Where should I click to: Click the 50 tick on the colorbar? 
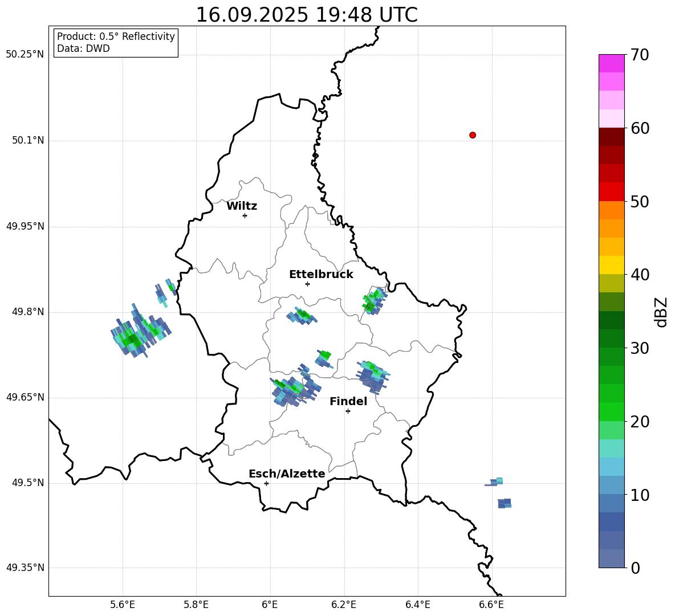[x=640, y=201]
